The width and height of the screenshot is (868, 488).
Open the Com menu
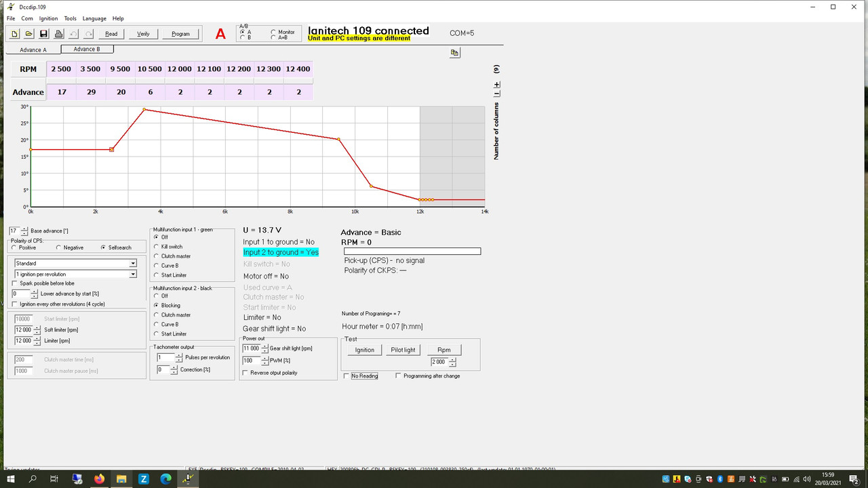(x=27, y=18)
